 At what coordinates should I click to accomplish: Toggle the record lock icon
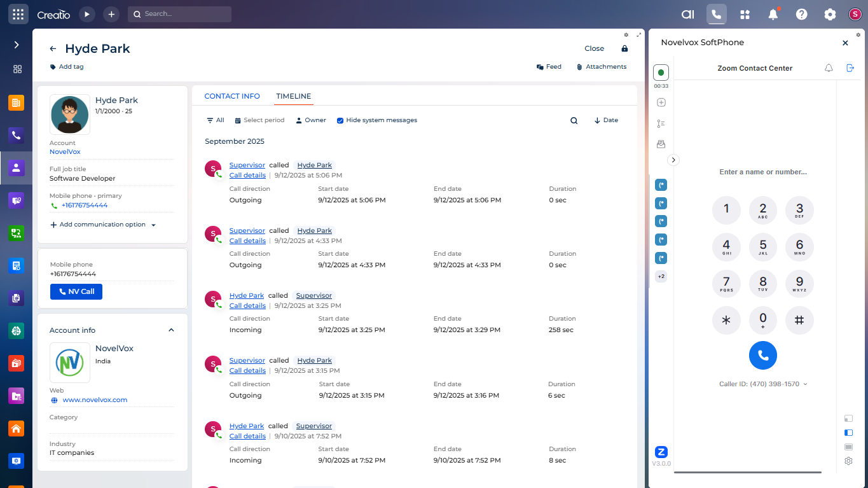(624, 48)
